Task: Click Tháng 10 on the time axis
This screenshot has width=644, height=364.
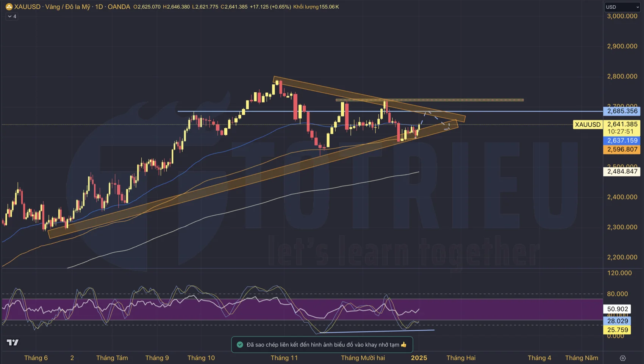Action: point(201,358)
